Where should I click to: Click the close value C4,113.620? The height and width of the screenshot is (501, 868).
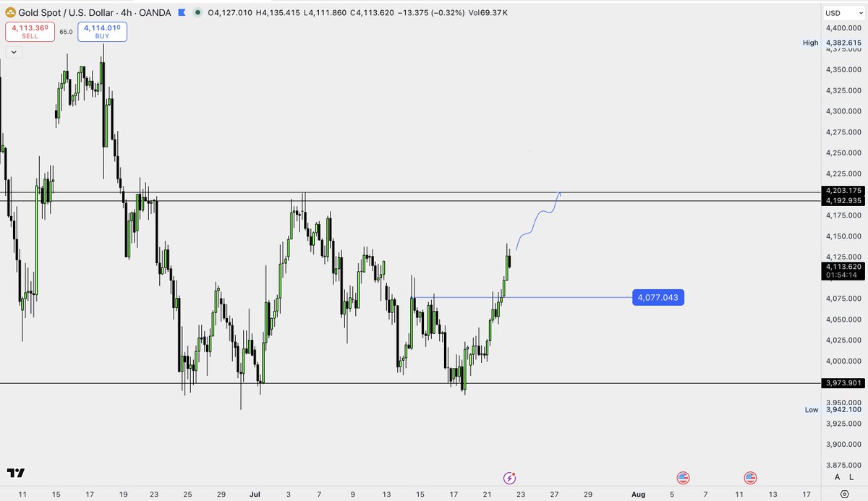tap(372, 13)
